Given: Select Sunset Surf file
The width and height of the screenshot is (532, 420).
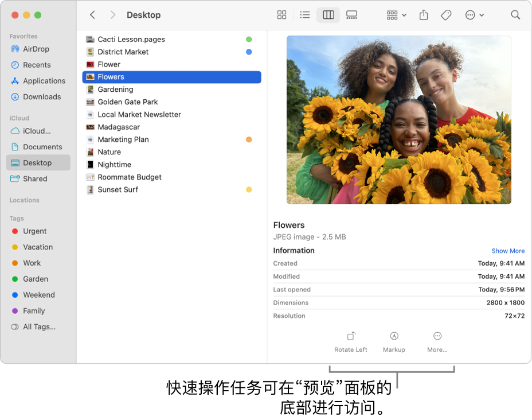Looking at the screenshot, I should 171,190.
